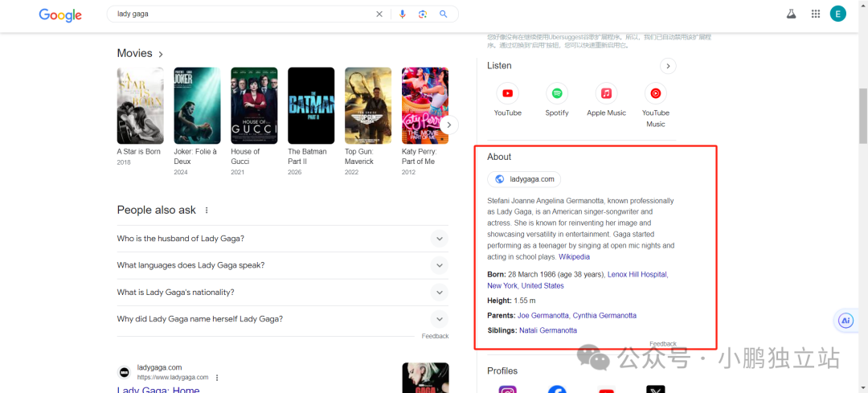Viewport: 868px width, 393px height.
Task: Start voice search with microphone icon
Action: point(403,14)
